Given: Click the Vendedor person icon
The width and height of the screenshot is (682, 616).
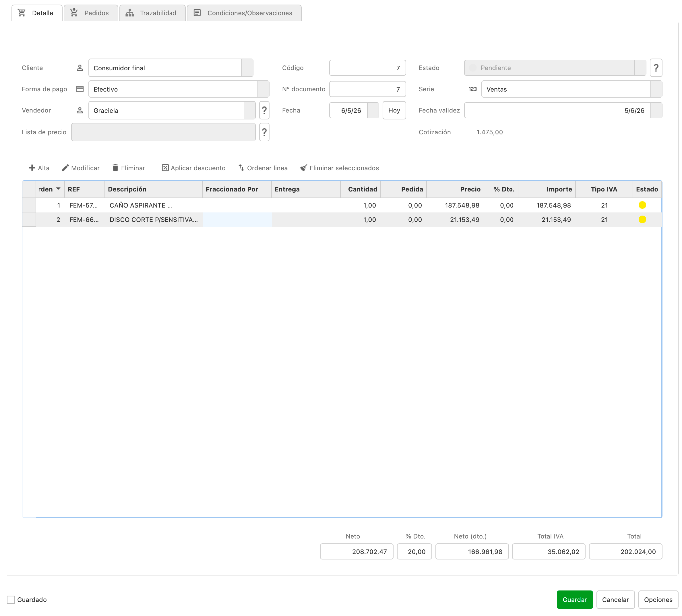Looking at the screenshot, I should click(80, 110).
